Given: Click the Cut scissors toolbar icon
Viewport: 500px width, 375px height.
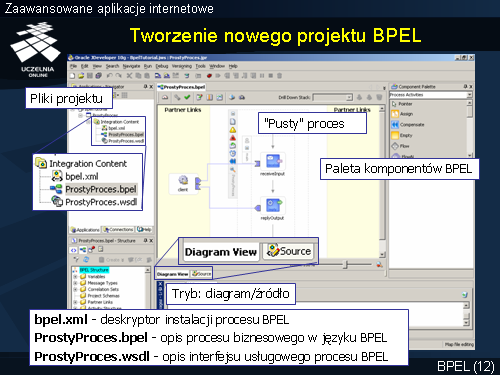Looking at the screenshot, I should point(129,76).
